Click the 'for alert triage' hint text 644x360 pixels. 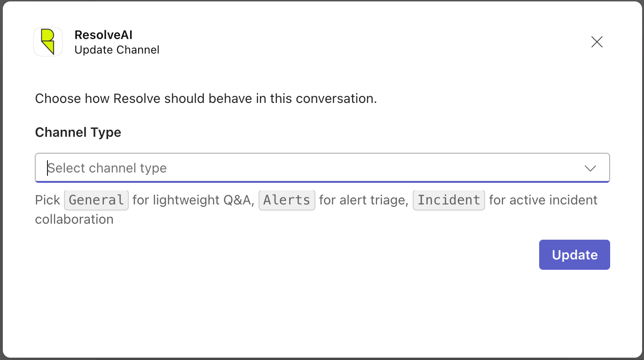(x=364, y=200)
